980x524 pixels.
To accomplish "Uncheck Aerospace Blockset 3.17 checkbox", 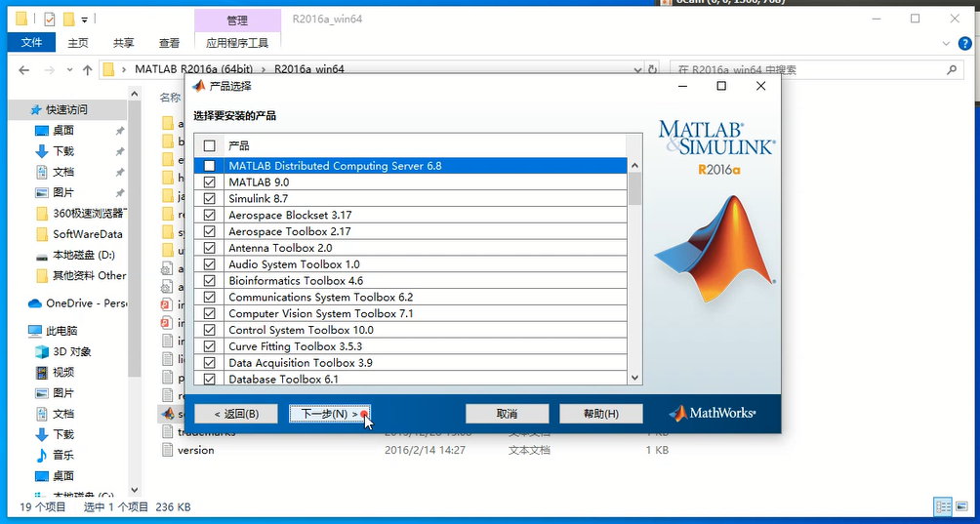I will click(x=210, y=215).
